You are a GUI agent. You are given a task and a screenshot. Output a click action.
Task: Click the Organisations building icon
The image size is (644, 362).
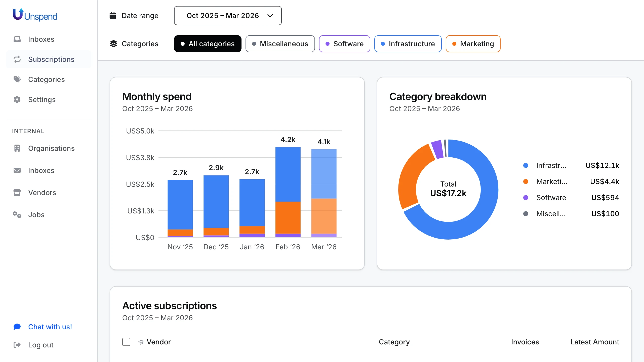coord(17,148)
